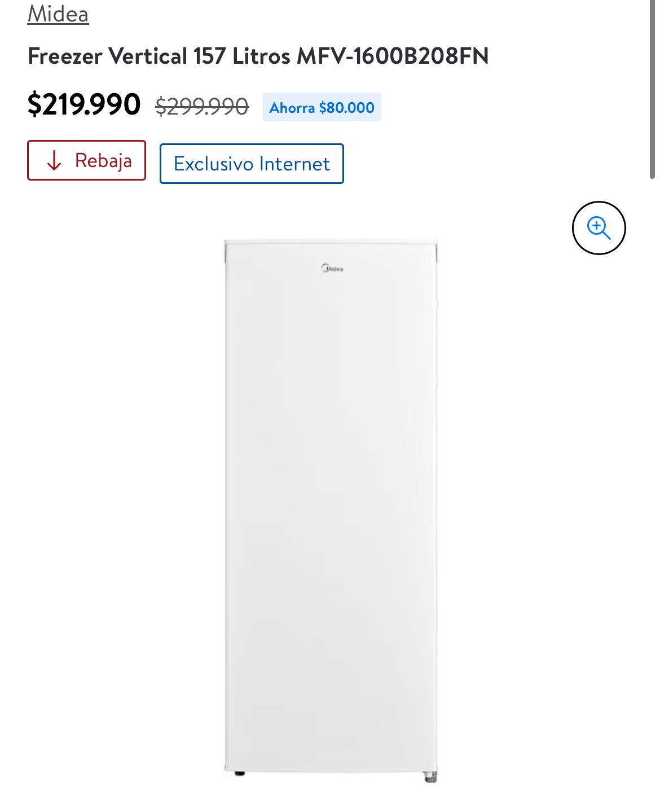The image size is (660, 812).
Task: Click the Rebaja label text
Action: (103, 161)
